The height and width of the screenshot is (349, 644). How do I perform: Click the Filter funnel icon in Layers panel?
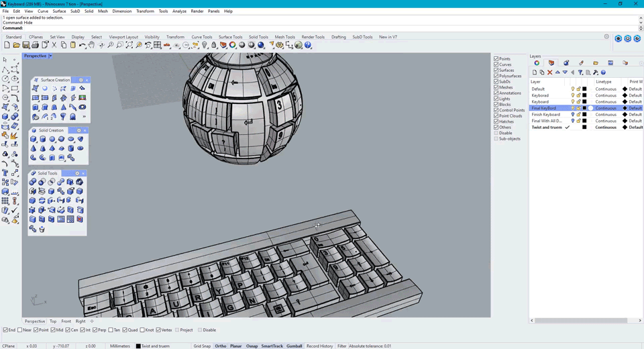(x=580, y=72)
